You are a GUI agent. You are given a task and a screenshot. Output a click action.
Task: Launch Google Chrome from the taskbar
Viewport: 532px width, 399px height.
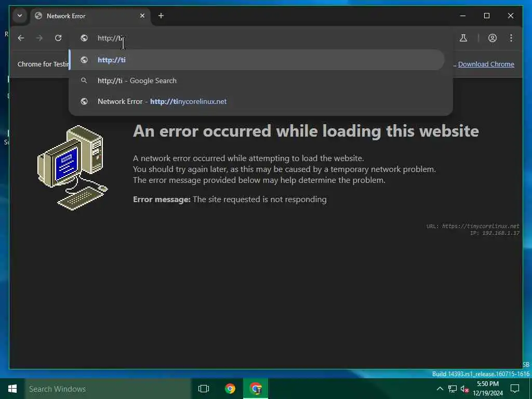tap(230, 389)
